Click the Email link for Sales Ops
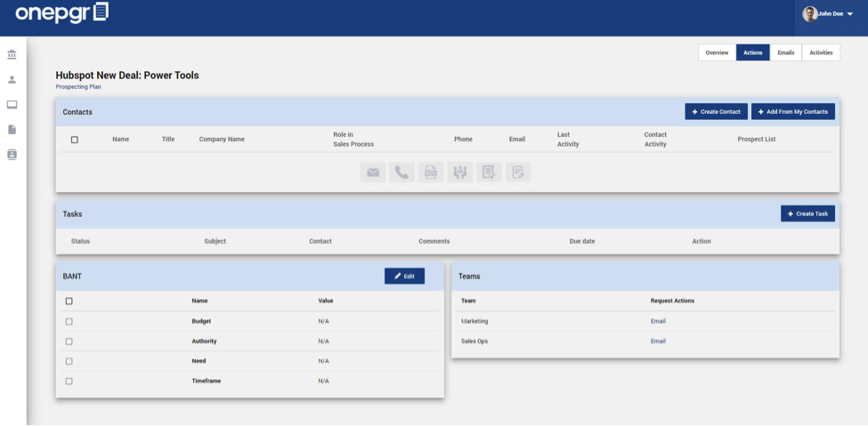Image resolution: width=868 pixels, height=426 pixels. 658,342
